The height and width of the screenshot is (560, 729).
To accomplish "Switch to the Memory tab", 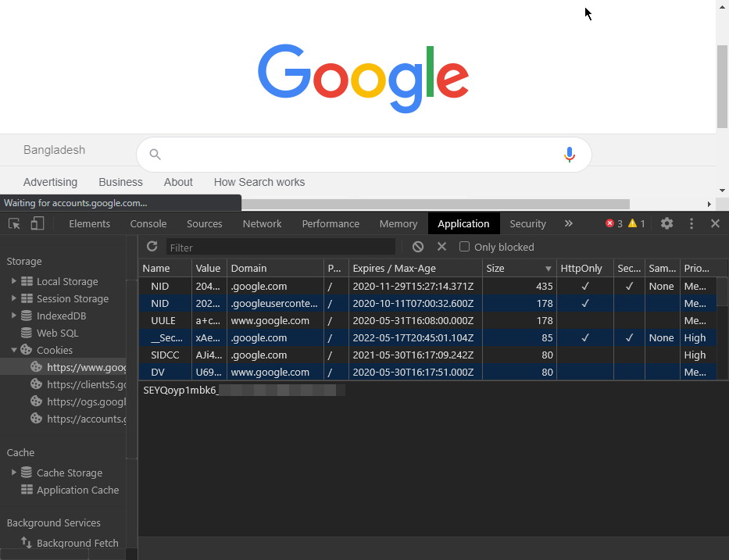I will click(x=398, y=223).
